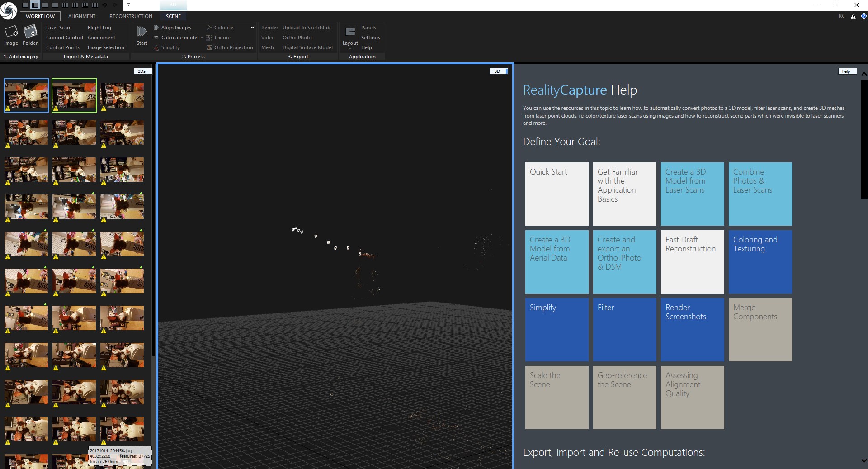The height and width of the screenshot is (469, 868).
Task: Click Control Points import option
Action: coord(63,47)
